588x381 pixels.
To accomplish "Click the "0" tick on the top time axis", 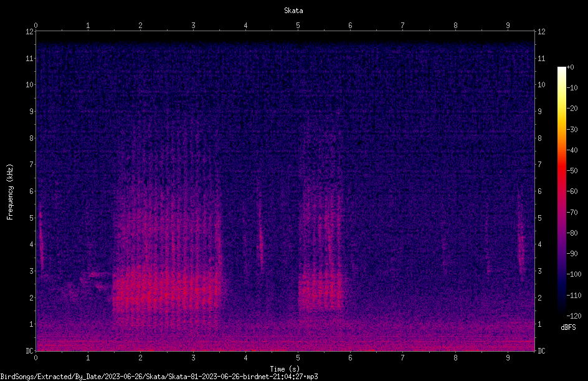I will (x=36, y=26).
